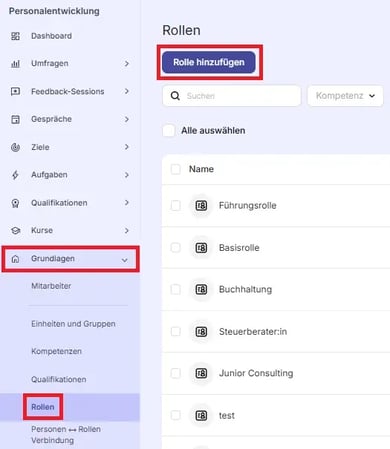Open the Junior Consulting role
This screenshot has height=449, width=390.
(x=256, y=373)
